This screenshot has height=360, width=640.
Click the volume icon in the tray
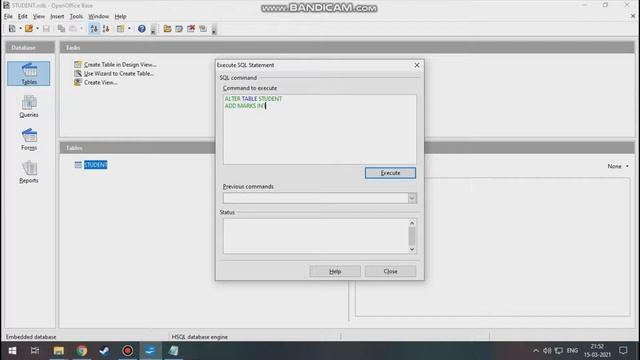point(547,351)
